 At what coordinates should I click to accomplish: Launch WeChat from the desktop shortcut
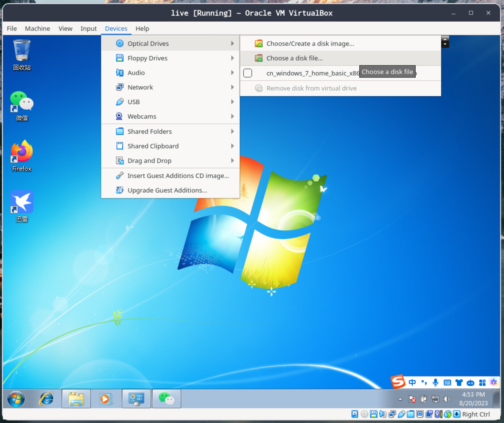[22, 106]
